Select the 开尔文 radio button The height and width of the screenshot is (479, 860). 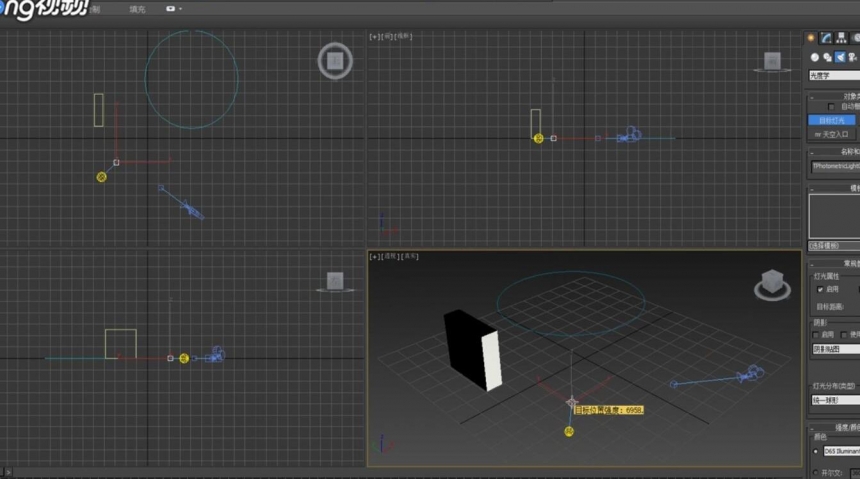pos(816,472)
